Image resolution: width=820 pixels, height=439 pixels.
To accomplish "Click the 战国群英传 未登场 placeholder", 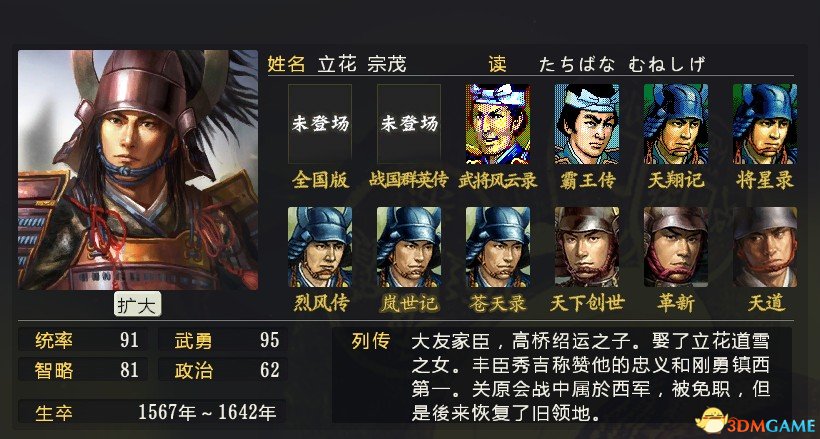I will tap(408, 124).
